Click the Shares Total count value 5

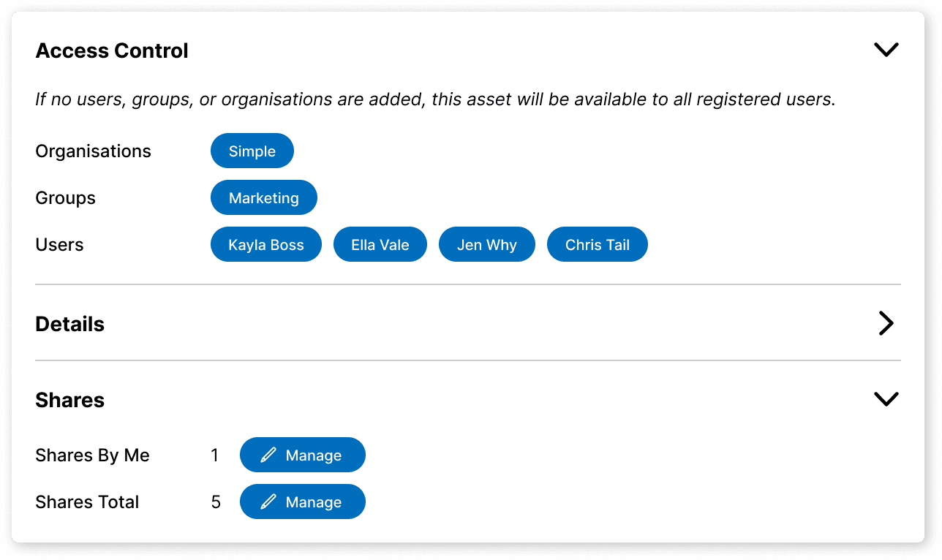[215, 502]
